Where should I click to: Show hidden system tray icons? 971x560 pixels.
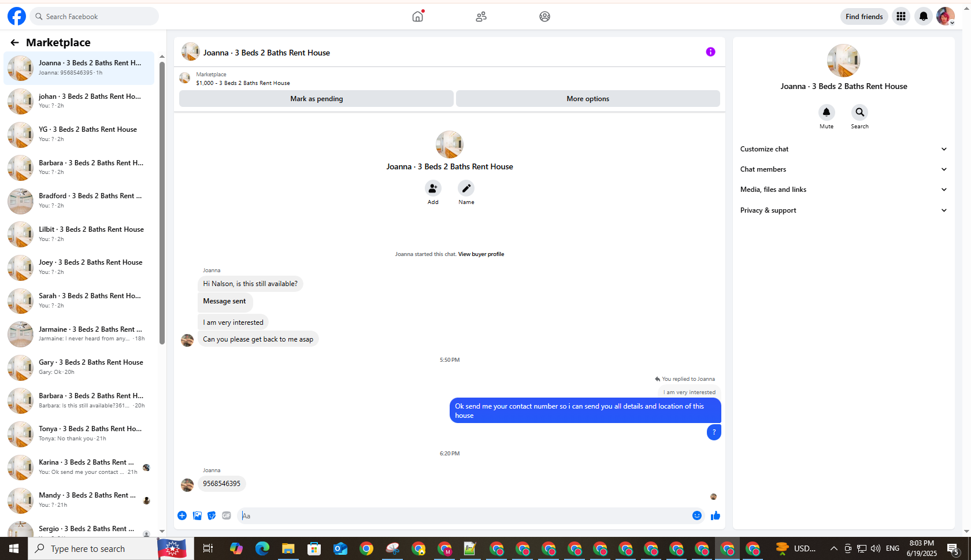pyautogui.click(x=833, y=548)
